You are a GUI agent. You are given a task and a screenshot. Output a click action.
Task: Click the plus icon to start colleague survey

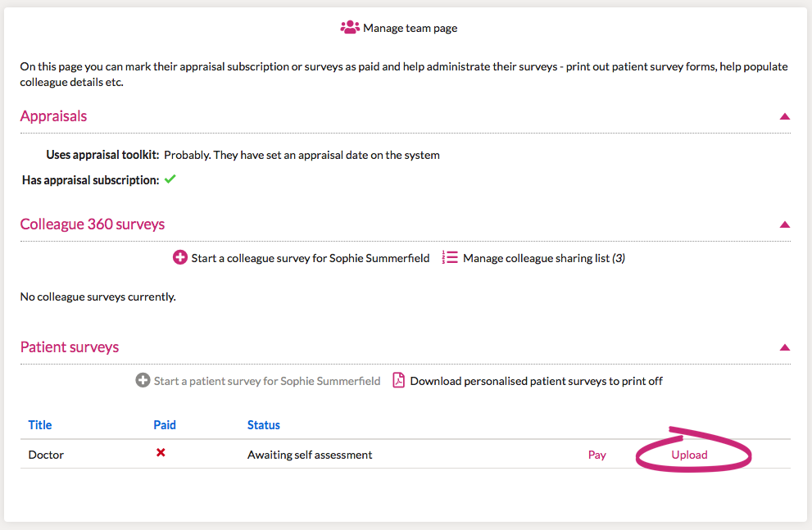[180, 258]
